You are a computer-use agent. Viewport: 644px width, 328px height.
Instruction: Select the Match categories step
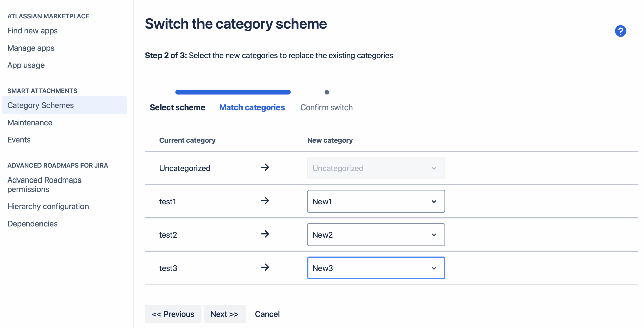[252, 107]
